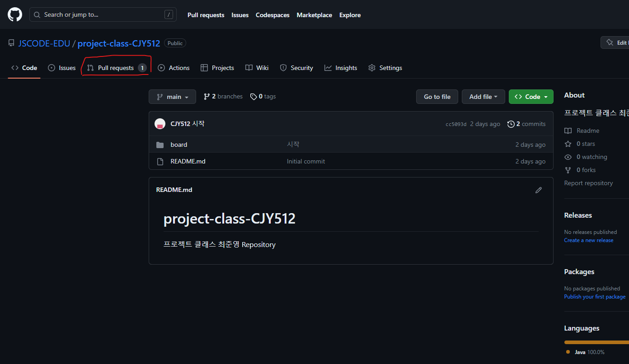Image resolution: width=629 pixels, height=364 pixels.
Task: Go to Codespaces in top navigation
Action: pos(272,15)
